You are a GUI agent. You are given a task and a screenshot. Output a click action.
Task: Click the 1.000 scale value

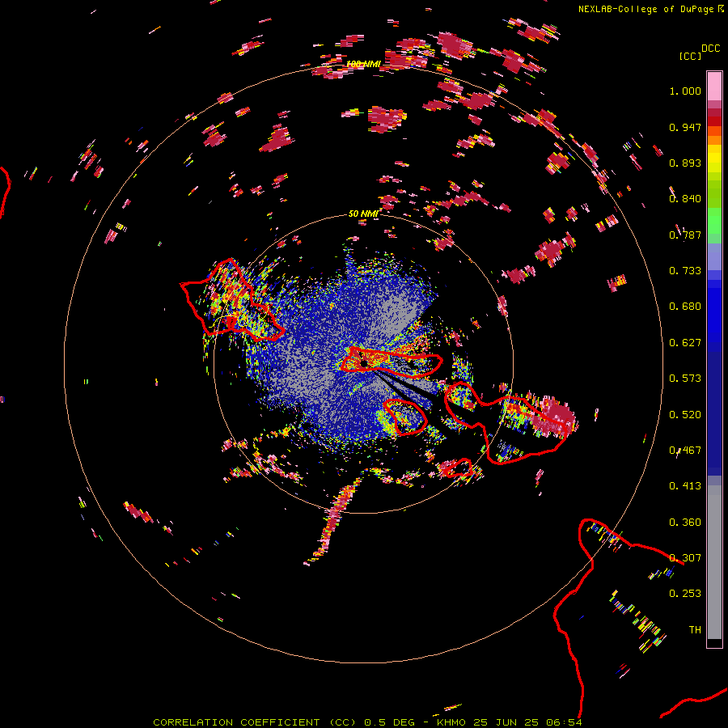[x=685, y=91]
